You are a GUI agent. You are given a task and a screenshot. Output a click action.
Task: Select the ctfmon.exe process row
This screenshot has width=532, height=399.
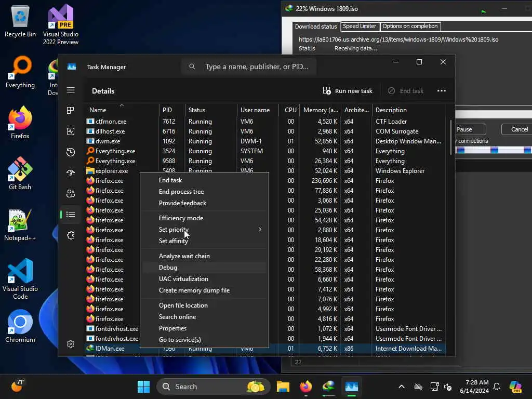click(265, 122)
